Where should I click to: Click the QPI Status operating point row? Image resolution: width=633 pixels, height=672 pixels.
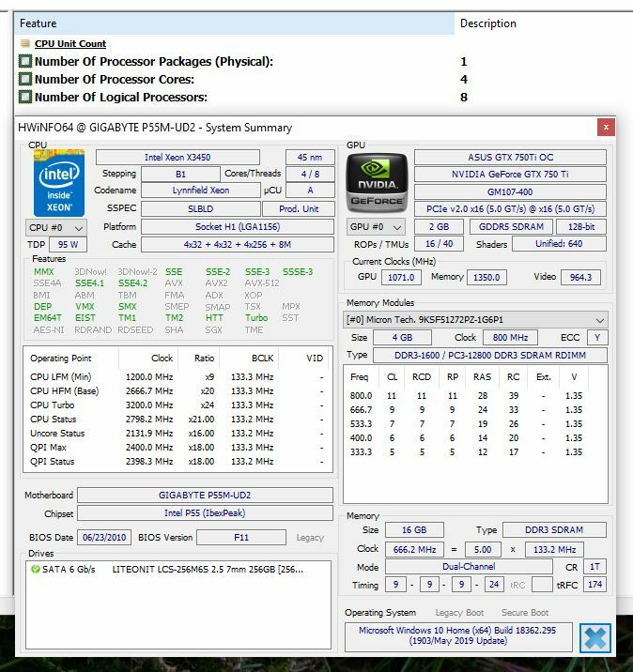177,462
